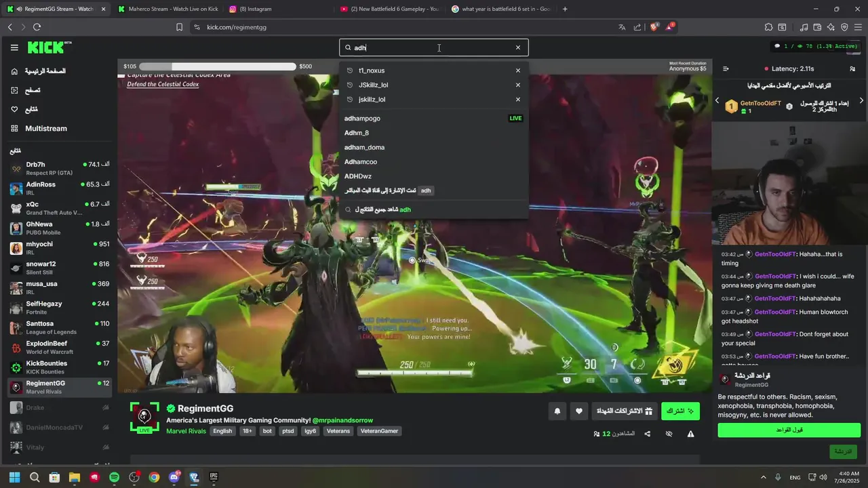Open GhNewa channel in sidebar
Image resolution: width=868 pixels, height=488 pixels.
pyautogui.click(x=59, y=228)
